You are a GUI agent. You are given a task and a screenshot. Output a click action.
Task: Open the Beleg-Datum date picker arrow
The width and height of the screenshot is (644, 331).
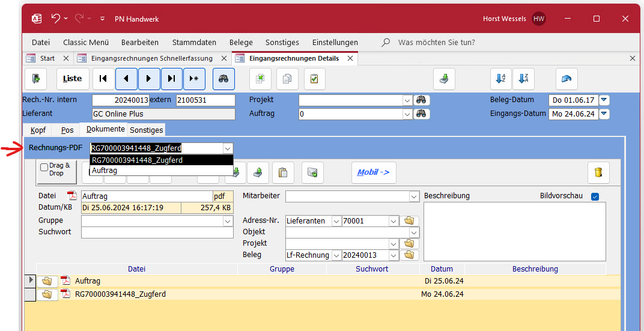tap(604, 100)
